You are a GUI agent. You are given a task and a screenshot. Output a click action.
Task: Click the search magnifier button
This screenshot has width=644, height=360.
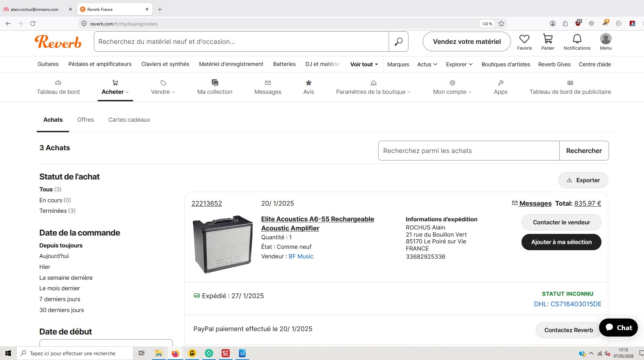pyautogui.click(x=398, y=41)
